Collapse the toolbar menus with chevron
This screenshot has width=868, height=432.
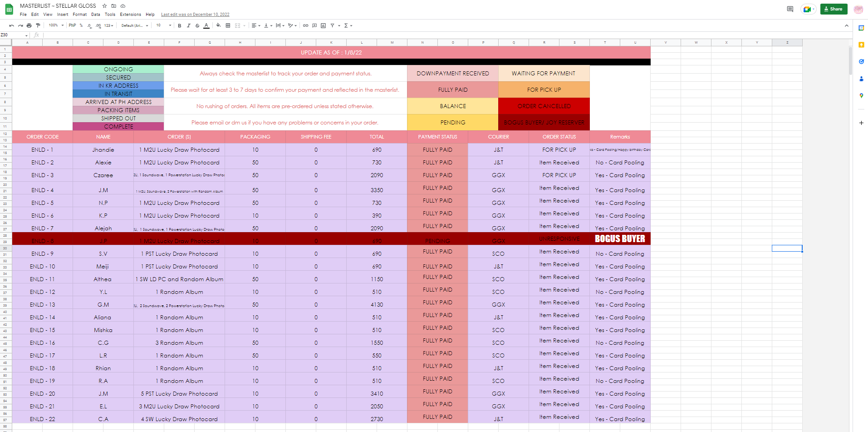pos(847,25)
